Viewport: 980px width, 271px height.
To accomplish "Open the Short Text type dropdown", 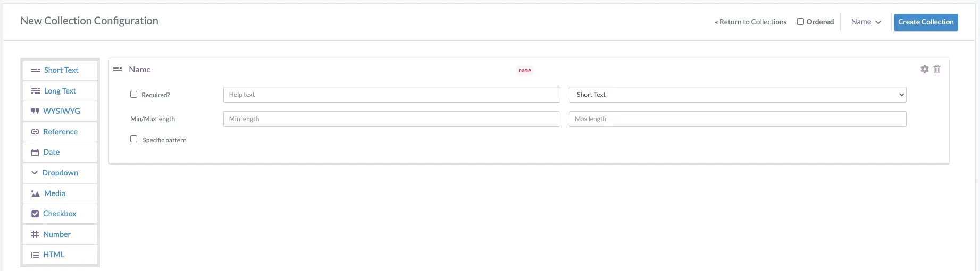I will coord(737,95).
